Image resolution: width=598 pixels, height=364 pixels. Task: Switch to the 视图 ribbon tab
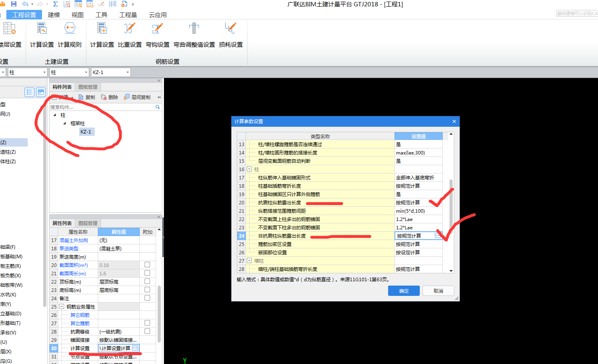pos(78,15)
